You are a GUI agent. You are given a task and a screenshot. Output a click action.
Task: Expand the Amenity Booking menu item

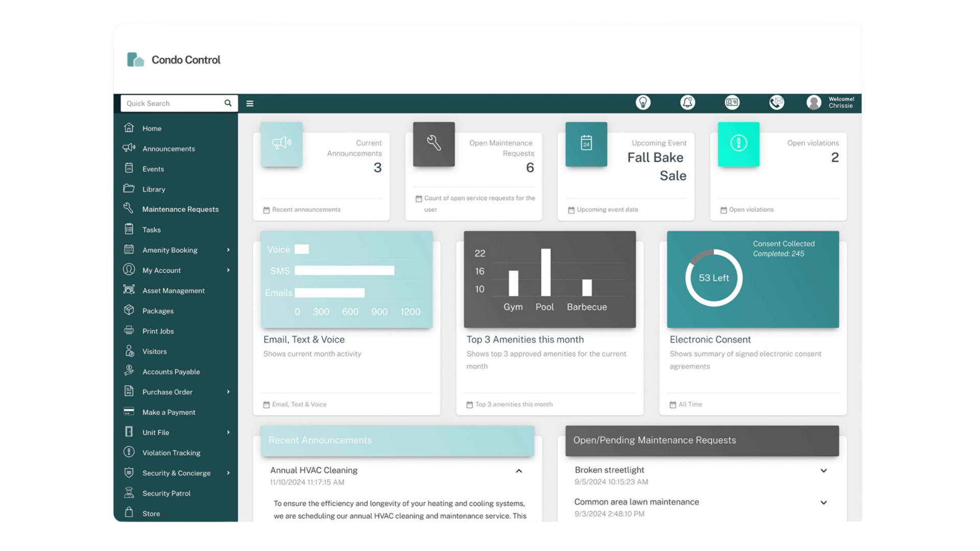click(x=229, y=249)
